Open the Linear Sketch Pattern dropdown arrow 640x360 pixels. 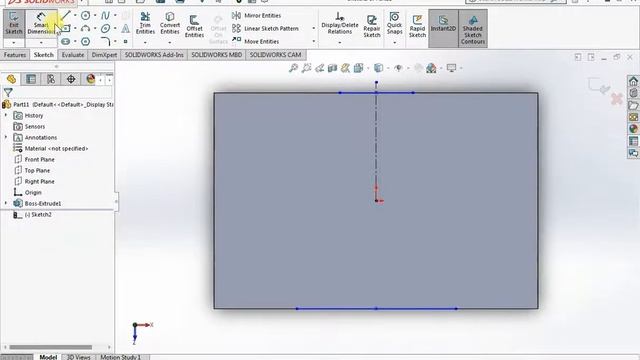(x=313, y=29)
